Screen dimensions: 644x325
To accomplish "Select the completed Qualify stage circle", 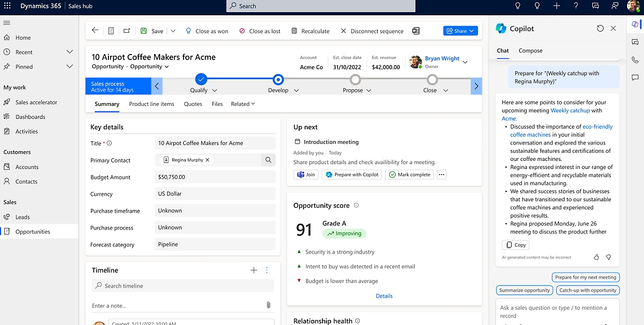I will click(x=201, y=79).
